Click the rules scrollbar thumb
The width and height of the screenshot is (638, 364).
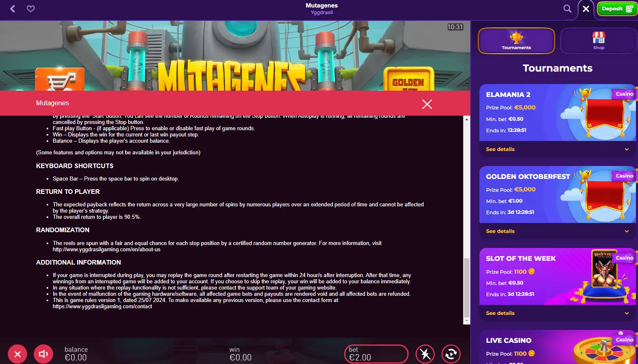[x=467, y=288]
